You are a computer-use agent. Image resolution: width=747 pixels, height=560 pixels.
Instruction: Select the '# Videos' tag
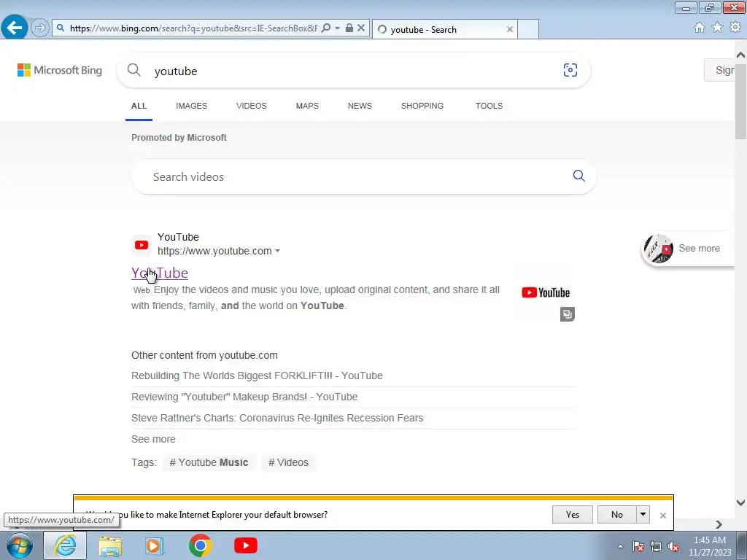coord(288,462)
